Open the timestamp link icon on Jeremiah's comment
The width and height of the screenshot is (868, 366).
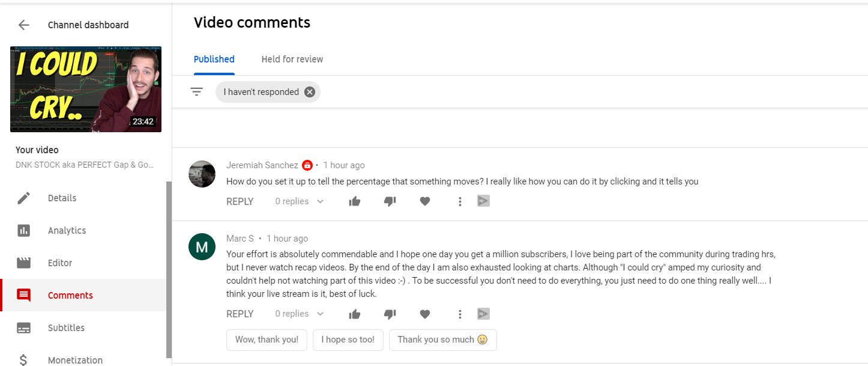(x=483, y=201)
